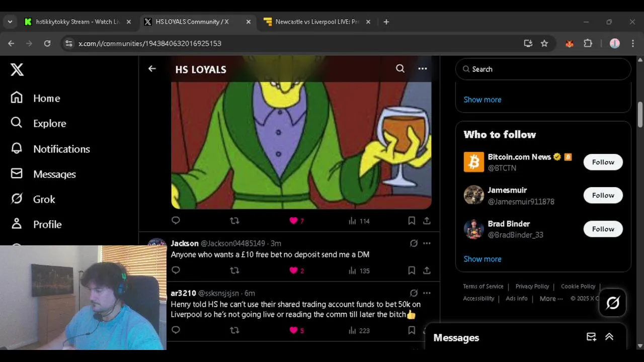Share the cartoon image post
The height and width of the screenshot is (362, 644).
pyautogui.click(x=427, y=220)
